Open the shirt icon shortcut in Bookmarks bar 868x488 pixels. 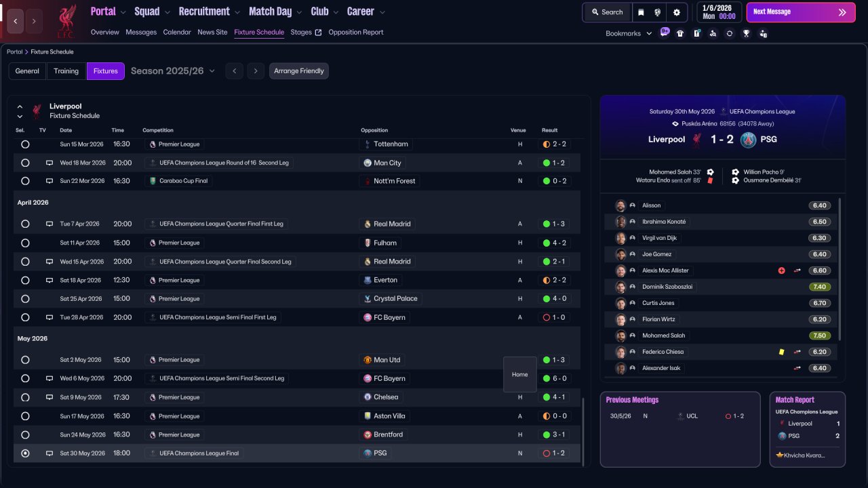point(680,33)
